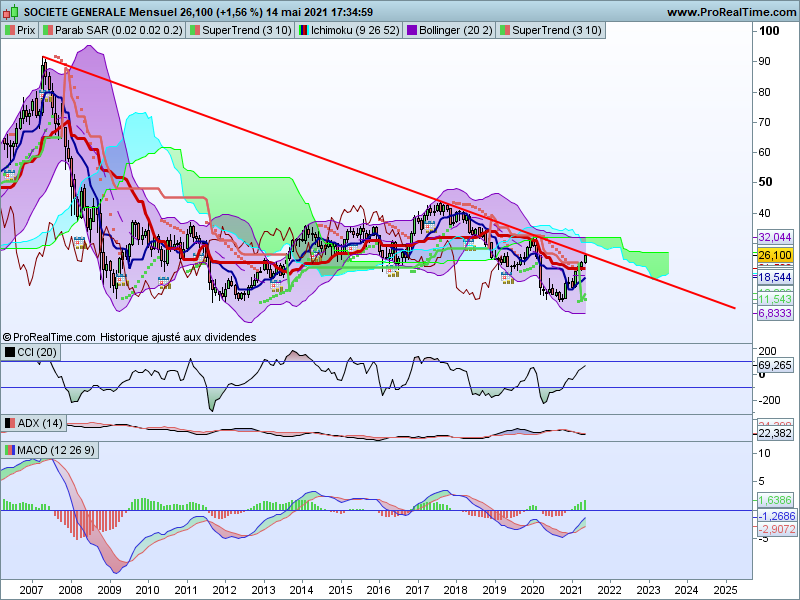This screenshot has width=800, height=600.
Task: Click the 2018 year on the time axis
Action: pyautogui.click(x=456, y=590)
